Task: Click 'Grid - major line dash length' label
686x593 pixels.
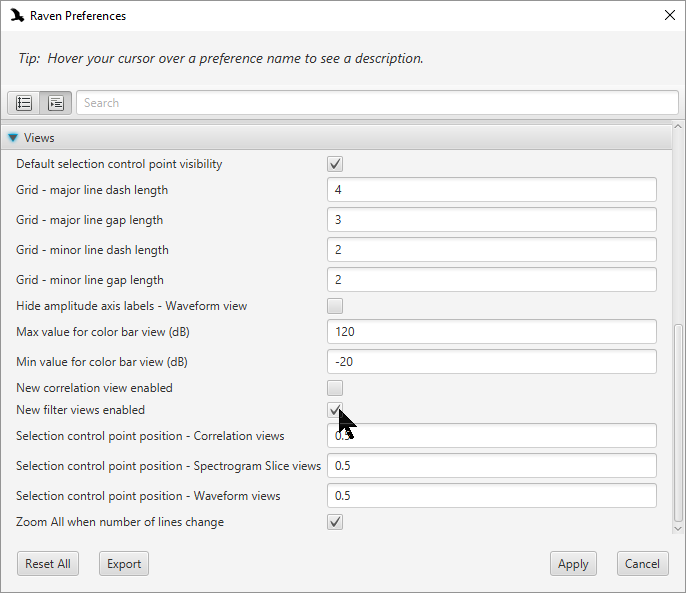Action: point(92,190)
